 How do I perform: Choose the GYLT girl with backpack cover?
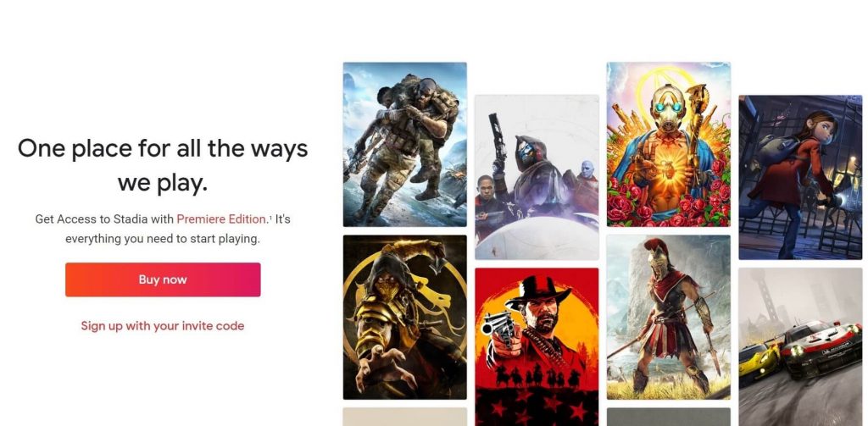(x=800, y=177)
